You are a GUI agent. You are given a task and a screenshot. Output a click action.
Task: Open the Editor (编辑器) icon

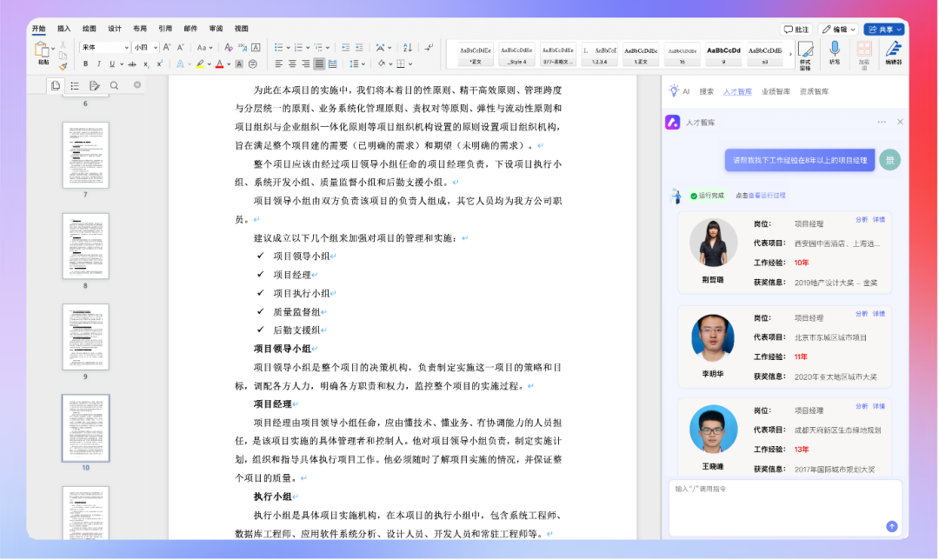pos(893,53)
